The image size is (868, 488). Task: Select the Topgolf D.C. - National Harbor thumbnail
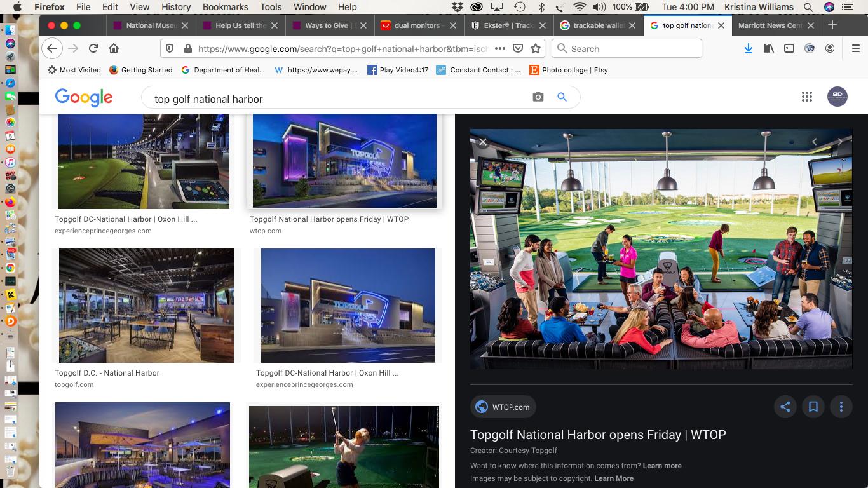point(146,306)
